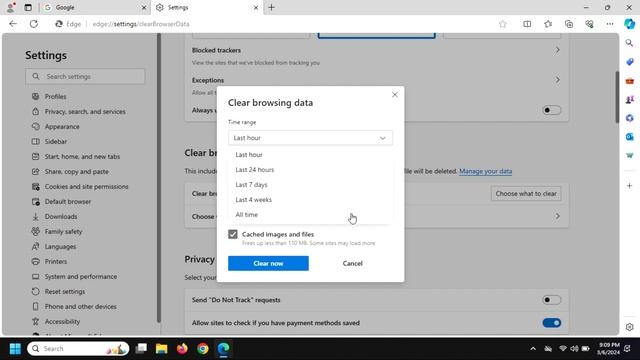The image size is (640, 360).
Task: Expand Blocked trackers section
Action: 558,50
